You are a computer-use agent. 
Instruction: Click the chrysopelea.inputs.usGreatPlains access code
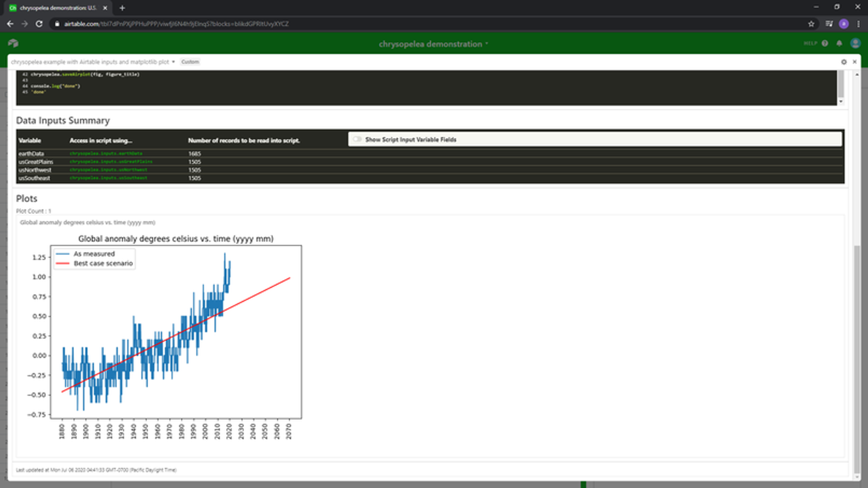point(111,162)
